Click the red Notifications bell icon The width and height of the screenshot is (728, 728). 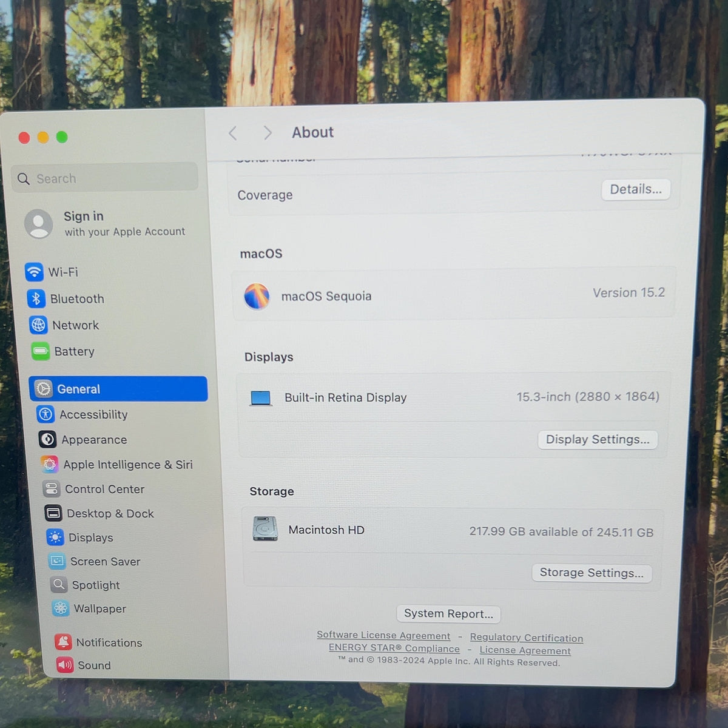[x=63, y=642]
